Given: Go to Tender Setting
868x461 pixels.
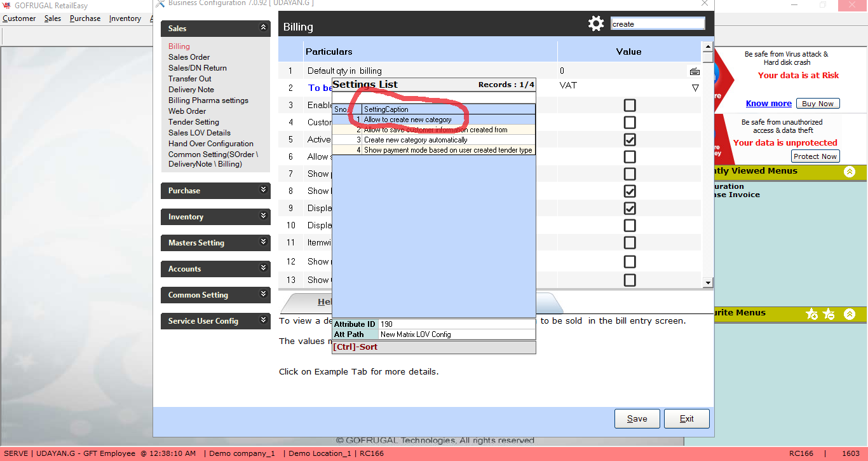Looking at the screenshot, I should click(x=194, y=122).
